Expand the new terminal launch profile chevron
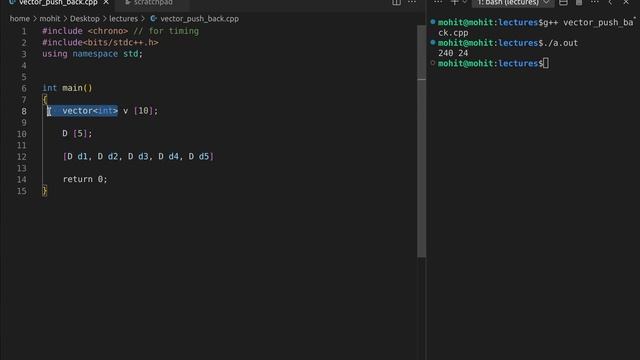The width and height of the screenshot is (640, 360). [x=464, y=2]
